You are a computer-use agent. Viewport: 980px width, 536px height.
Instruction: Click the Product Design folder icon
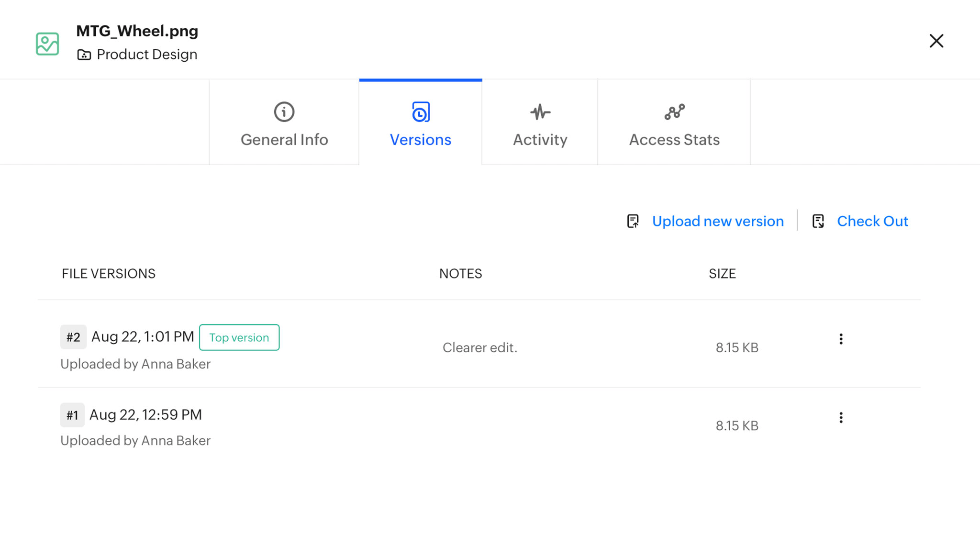(x=84, y=55)
